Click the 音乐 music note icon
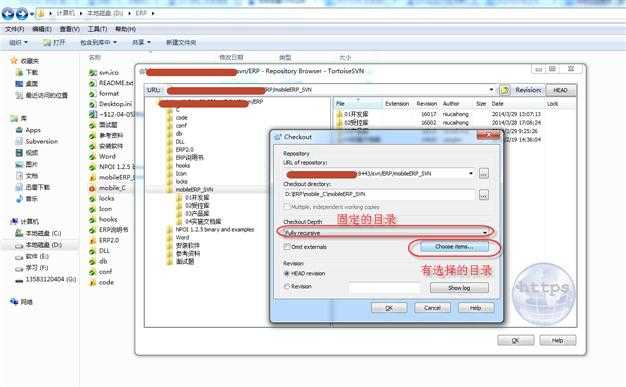This screenshot has height=387, width=626. point(19,198)
